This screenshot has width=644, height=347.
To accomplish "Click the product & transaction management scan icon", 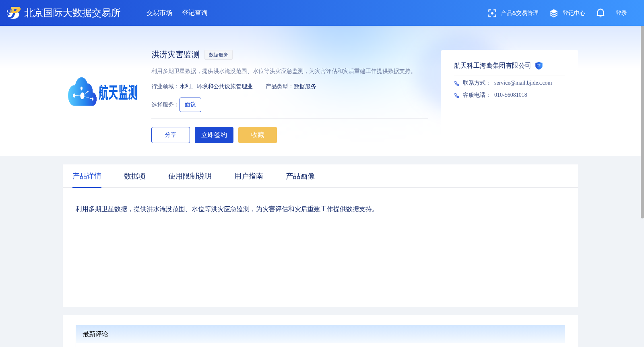I will [492, 13].
